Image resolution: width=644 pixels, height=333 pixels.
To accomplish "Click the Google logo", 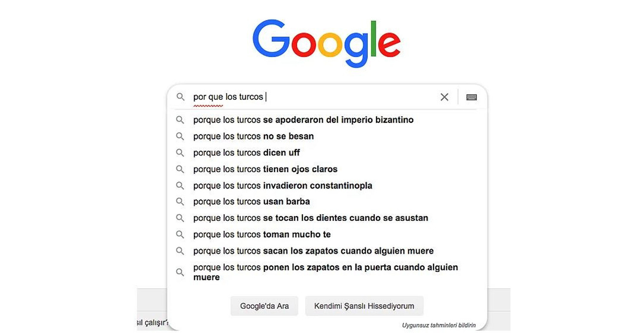I will [326, 43].
